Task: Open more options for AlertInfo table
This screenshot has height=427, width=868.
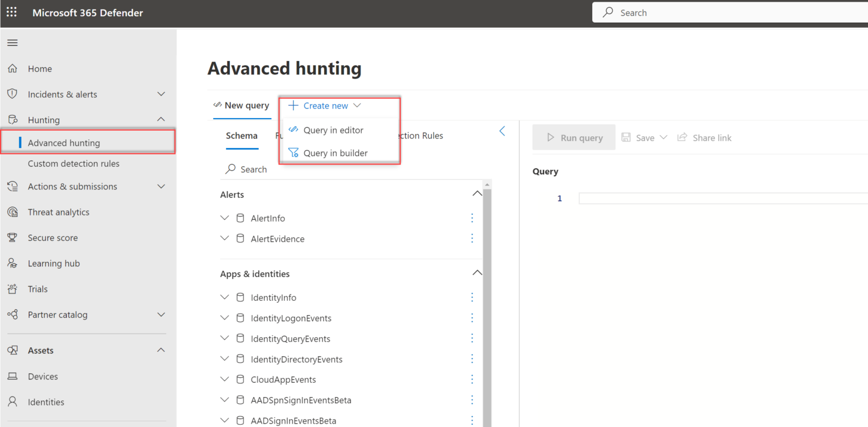Action: [472, 218]
